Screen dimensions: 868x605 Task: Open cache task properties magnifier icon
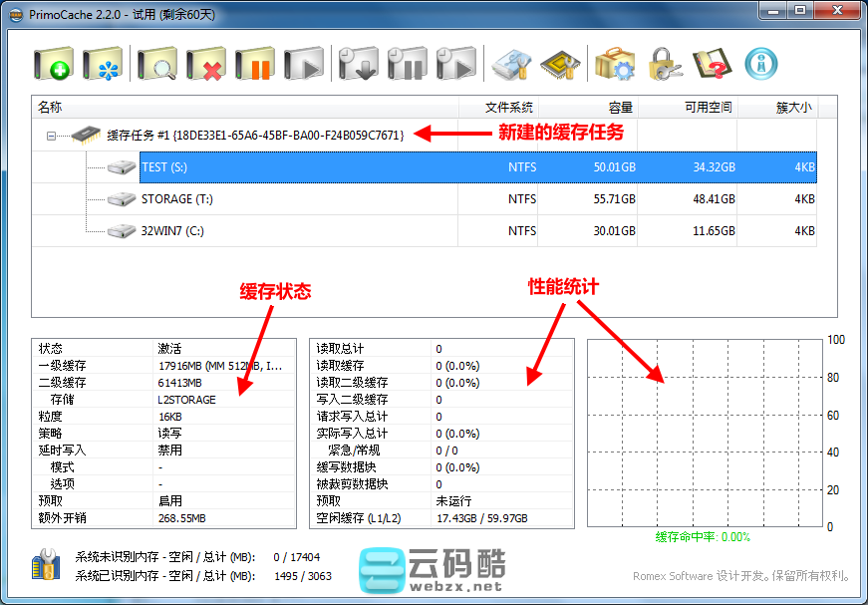coord(156,65)
